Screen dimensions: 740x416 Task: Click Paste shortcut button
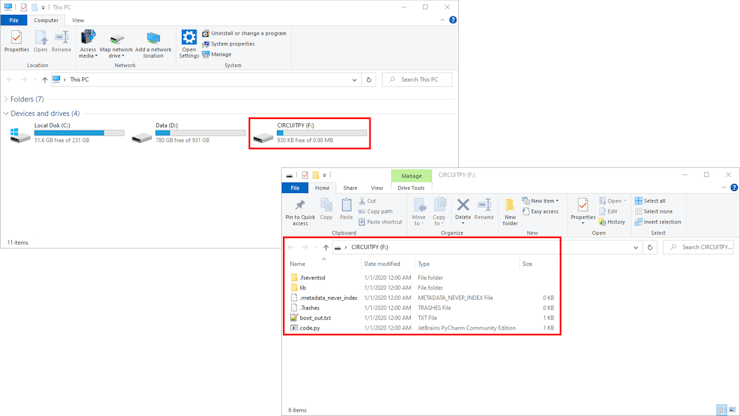click(380, 222)
